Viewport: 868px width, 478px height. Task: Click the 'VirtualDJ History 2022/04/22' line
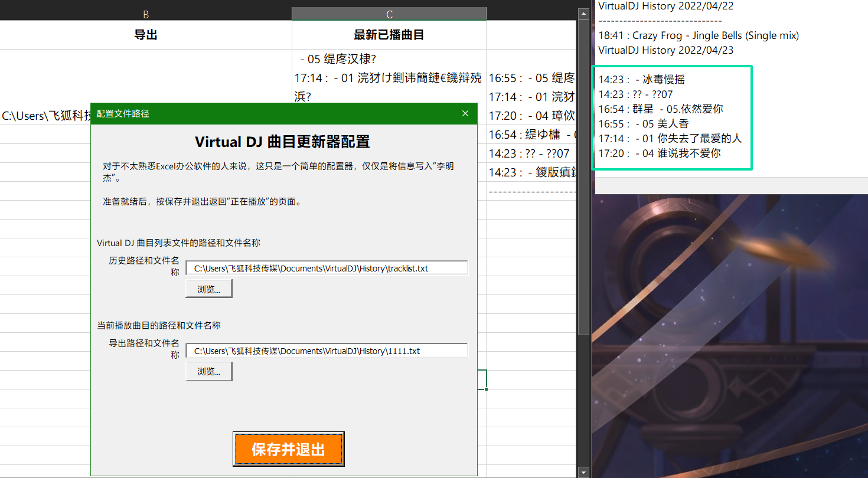666,6
